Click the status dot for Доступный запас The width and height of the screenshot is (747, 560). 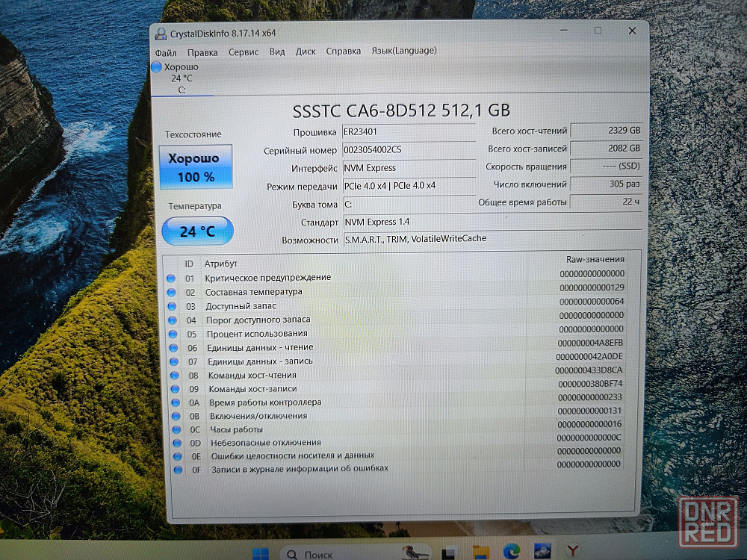(x=172, y=306)
